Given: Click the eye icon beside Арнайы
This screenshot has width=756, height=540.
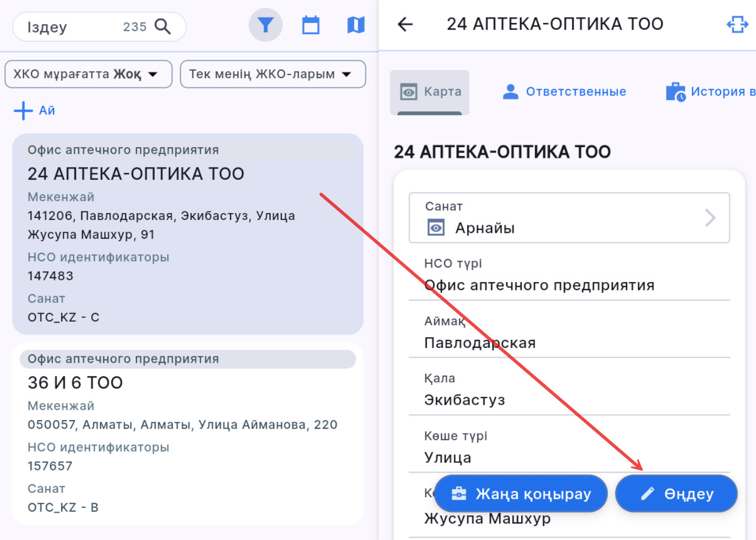Looking at the screenshot, I should pyautogui.click(x=436, y=228).
